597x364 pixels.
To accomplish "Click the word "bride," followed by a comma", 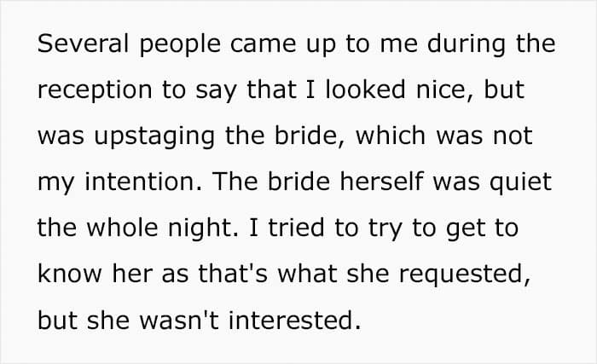I will pyautogui.click(x=310, y=136).
